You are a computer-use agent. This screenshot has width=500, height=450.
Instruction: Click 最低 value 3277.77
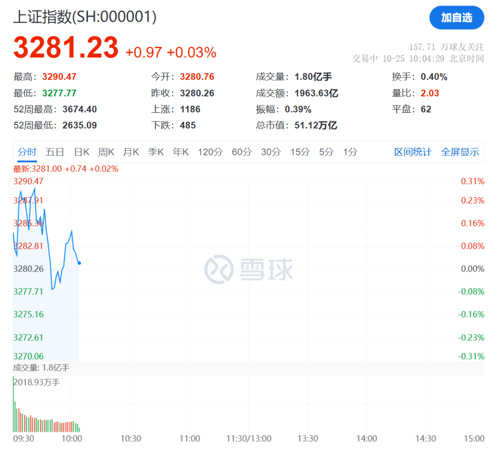pos(59,93)
